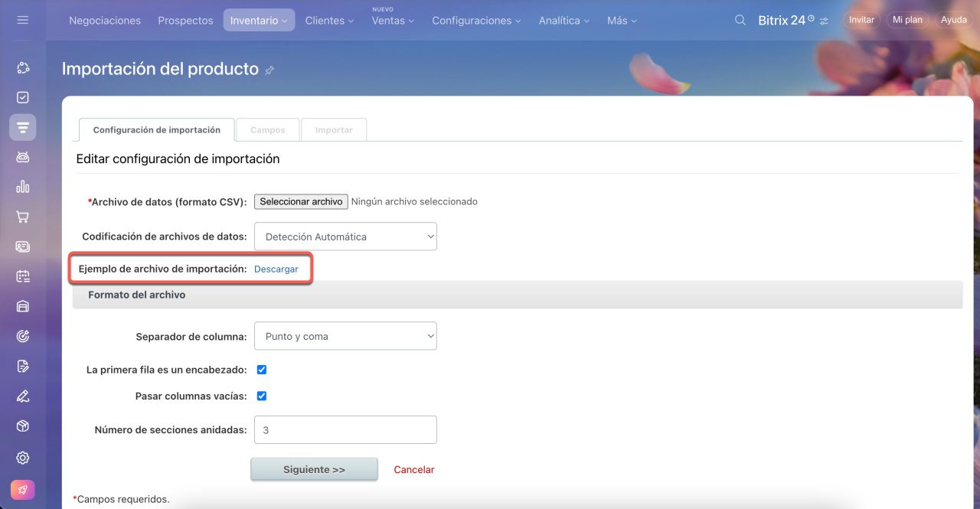Open bar chart analytics sidebar icon
This screenshot has height=509, width=980.
[x=23, y=186]
